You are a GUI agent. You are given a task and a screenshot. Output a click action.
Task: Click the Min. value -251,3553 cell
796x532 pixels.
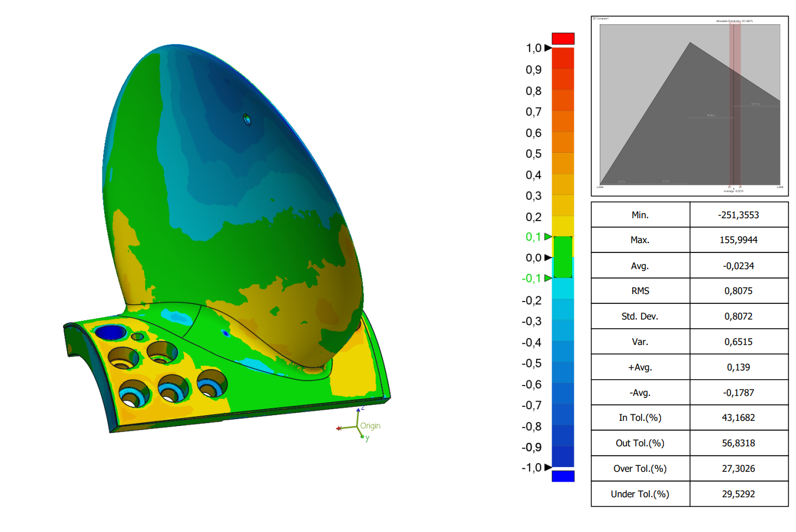738,215
